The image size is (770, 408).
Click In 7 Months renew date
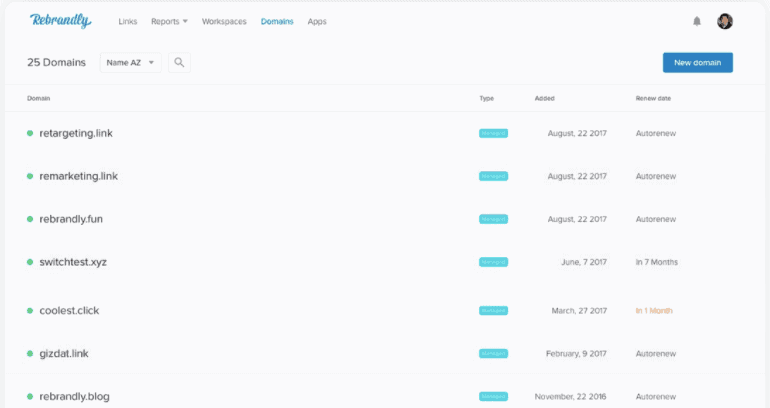657,262
